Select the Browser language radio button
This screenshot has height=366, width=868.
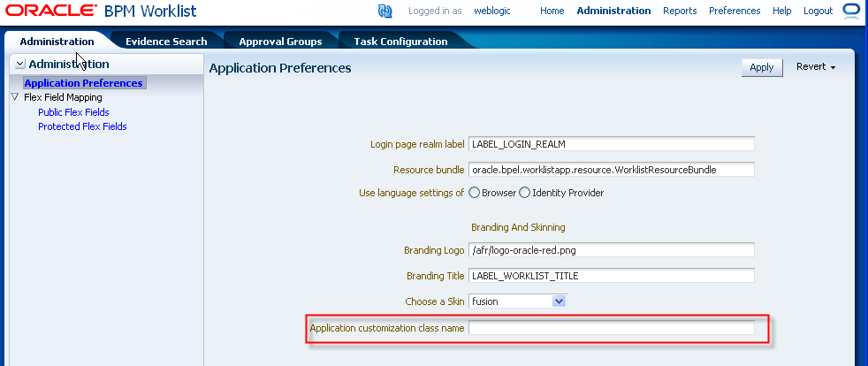[474, 193]
